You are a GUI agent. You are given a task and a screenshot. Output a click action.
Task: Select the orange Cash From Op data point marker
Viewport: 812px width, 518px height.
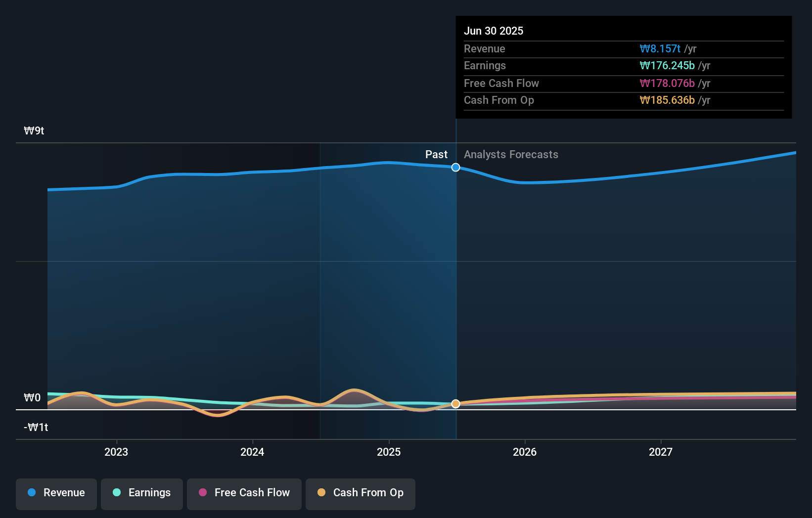pyautogui.click(x=455, y=404)
